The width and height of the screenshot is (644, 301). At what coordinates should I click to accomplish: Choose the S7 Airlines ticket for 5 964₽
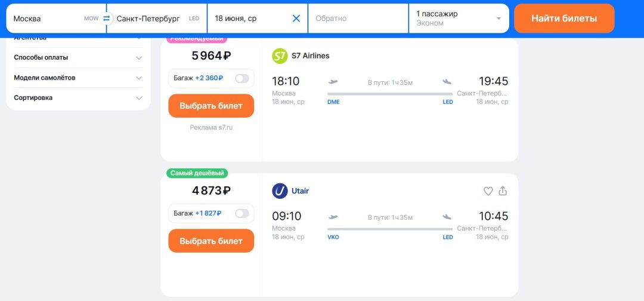(211, 106)
